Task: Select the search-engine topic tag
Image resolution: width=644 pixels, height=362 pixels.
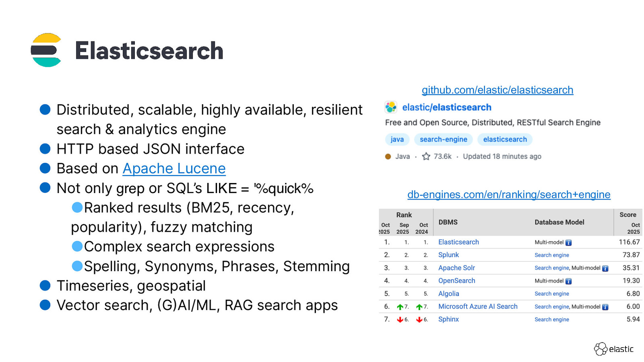Action: tap(443, 140)
